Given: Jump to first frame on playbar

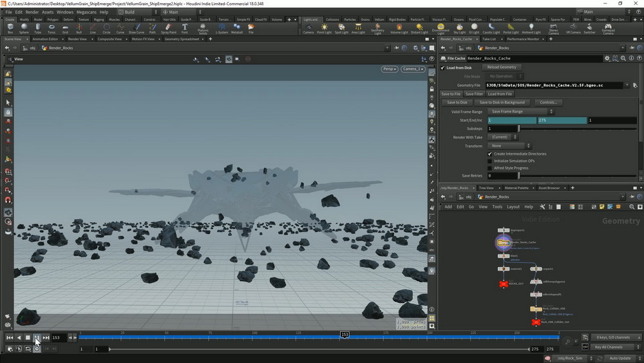Looking at the screenshot, I should pyautogui.click(x=10, y=338).
